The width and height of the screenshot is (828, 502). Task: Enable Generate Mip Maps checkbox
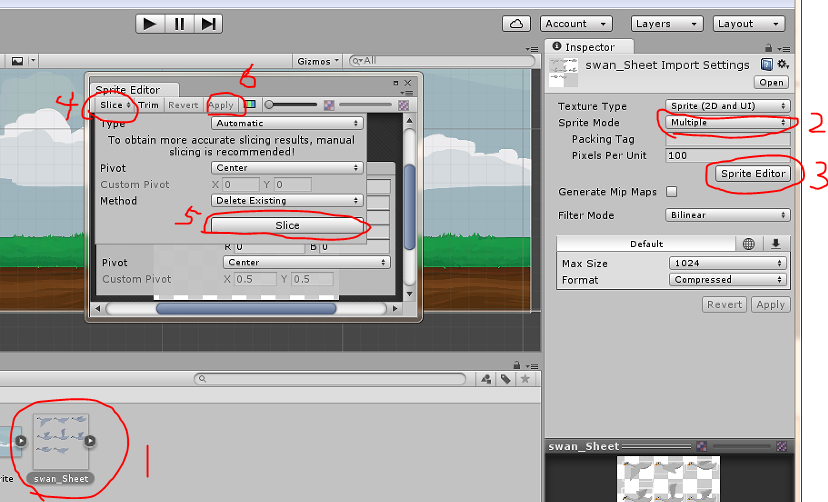672,192
